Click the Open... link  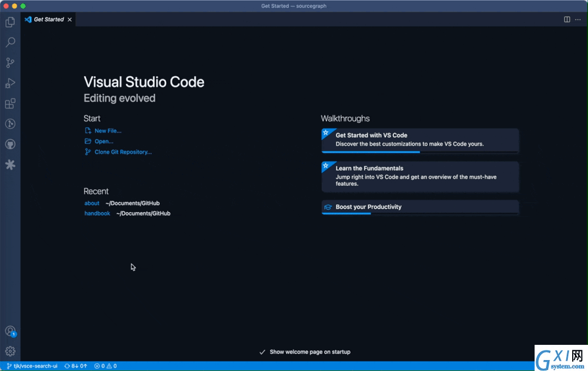(x=104, y=141)
